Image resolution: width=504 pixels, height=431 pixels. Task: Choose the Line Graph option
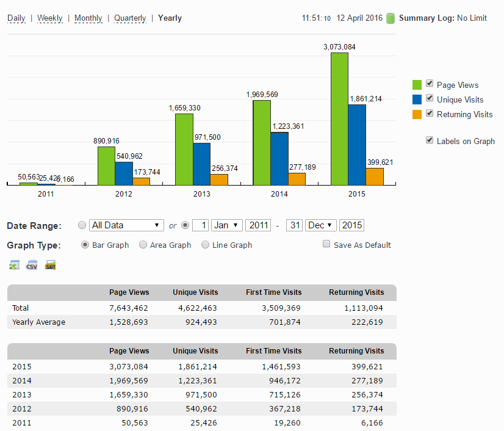coord(206,245)
